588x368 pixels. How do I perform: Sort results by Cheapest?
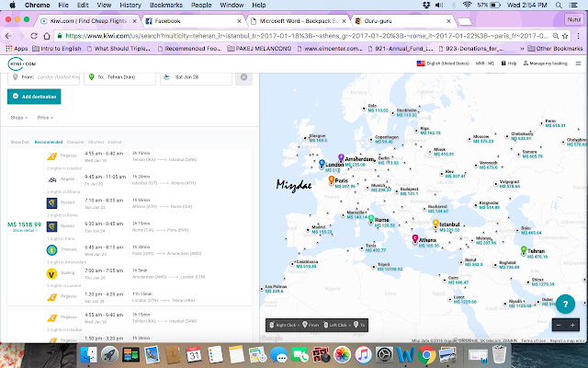[75, 142]
